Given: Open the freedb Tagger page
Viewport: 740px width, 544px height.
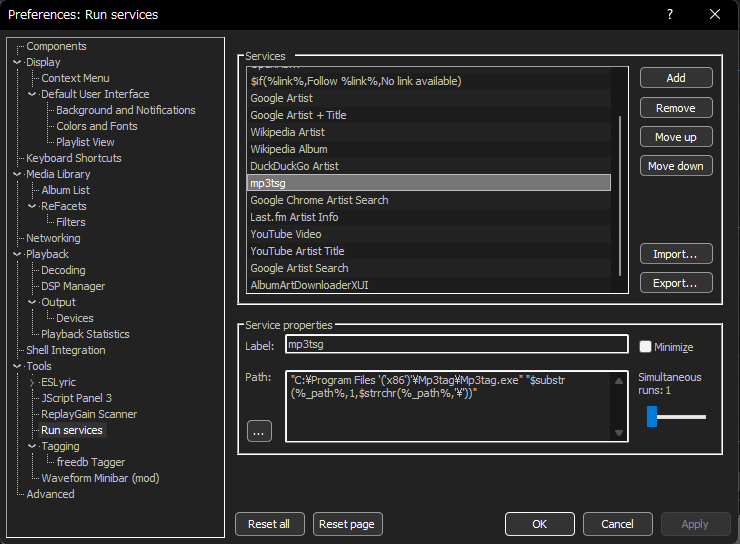Looking at the screenshot, I should coord(91,462).
